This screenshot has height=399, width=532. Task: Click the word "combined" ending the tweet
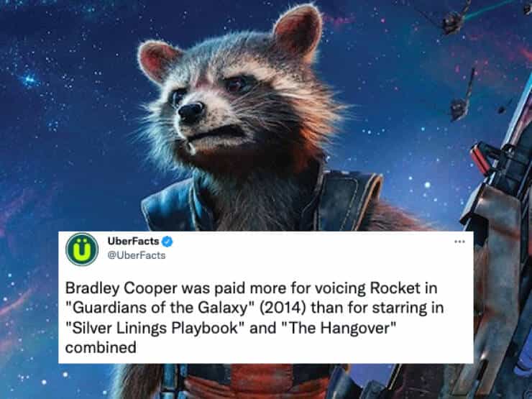pos(101,347)
